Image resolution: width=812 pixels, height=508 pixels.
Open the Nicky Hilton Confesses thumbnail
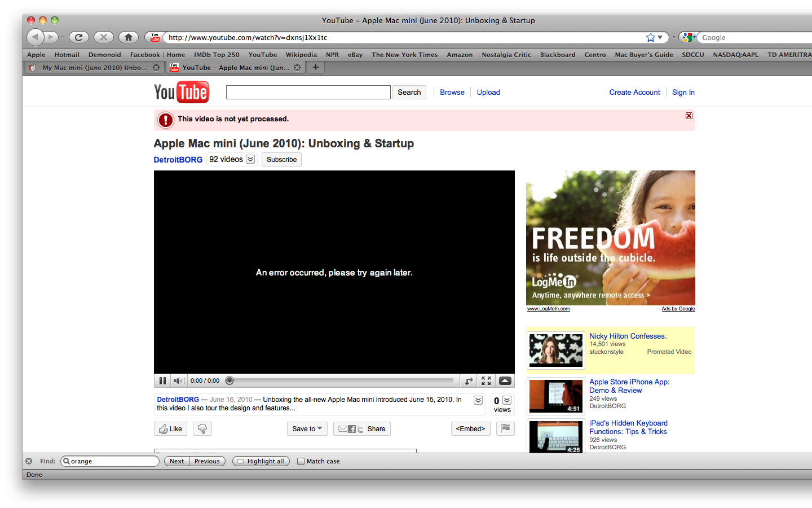[x=556, y=350]
